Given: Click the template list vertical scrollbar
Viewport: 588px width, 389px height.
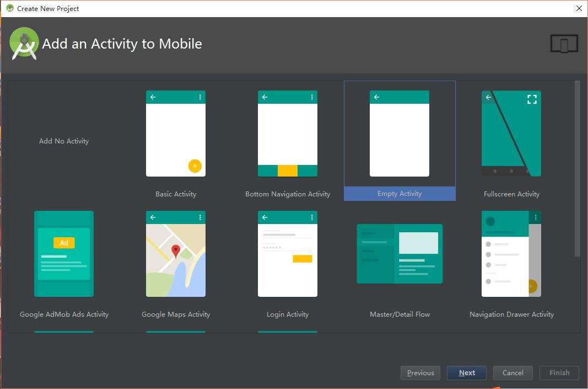Looking at the screenshot, I should pos(577,168).
